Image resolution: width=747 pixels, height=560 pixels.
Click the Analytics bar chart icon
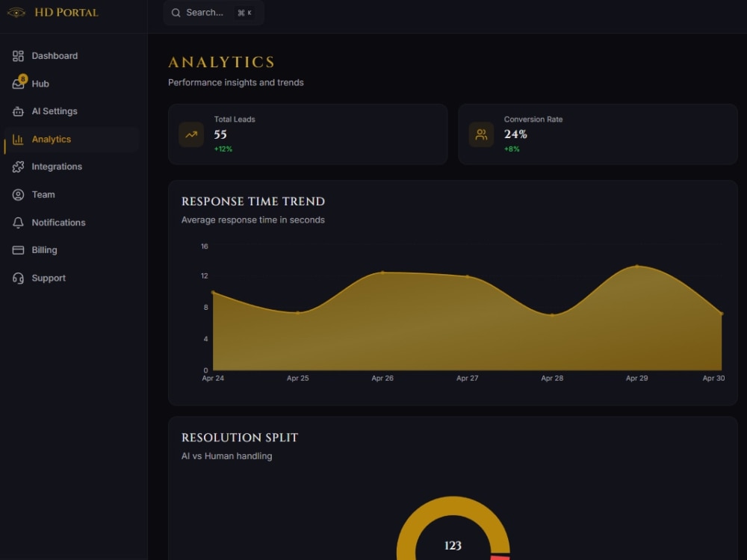click(18, 140)
